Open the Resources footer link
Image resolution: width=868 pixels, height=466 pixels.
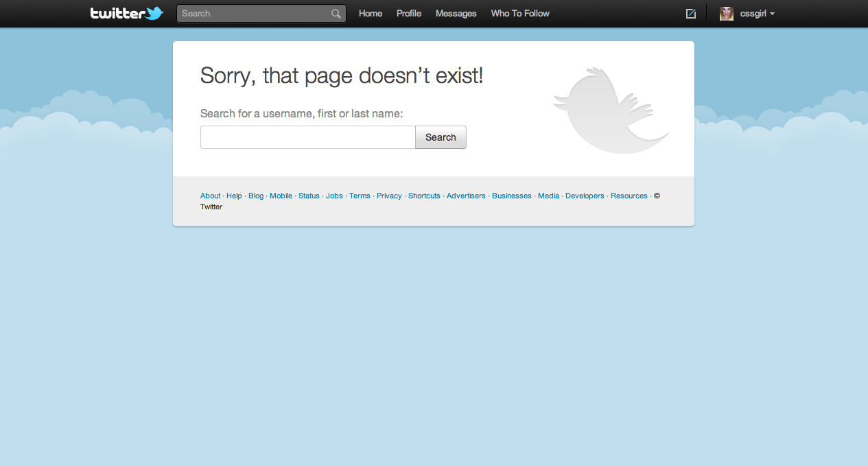pyautogui.click(x=629, y=196)
